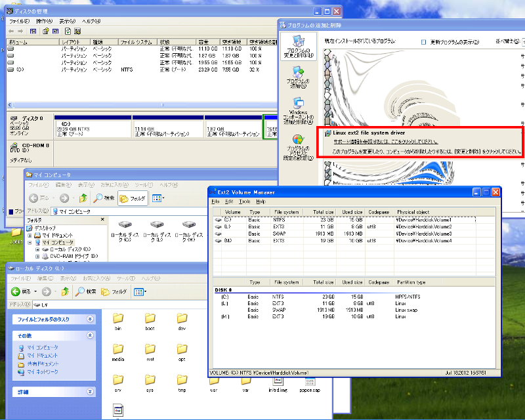
Task: Open View menu in Disk Management
Action: 68,21
